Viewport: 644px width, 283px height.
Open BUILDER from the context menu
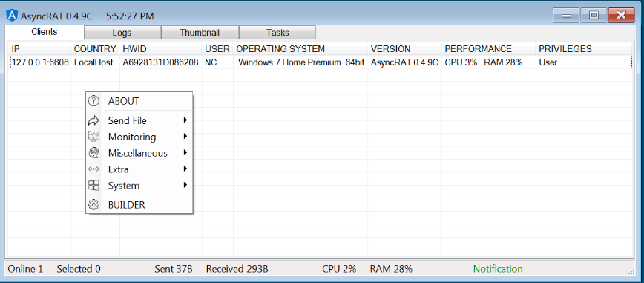139,204
